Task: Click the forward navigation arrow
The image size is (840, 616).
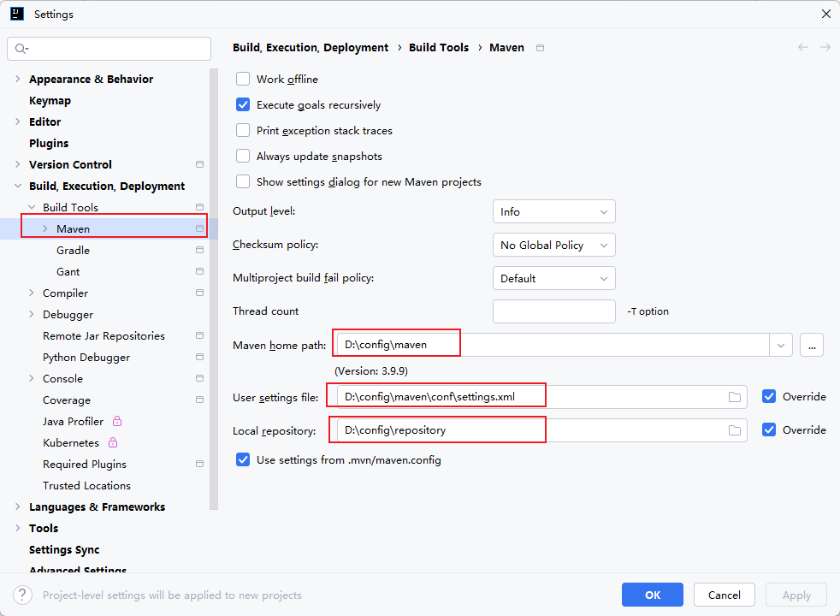Action: pos(825,48)
